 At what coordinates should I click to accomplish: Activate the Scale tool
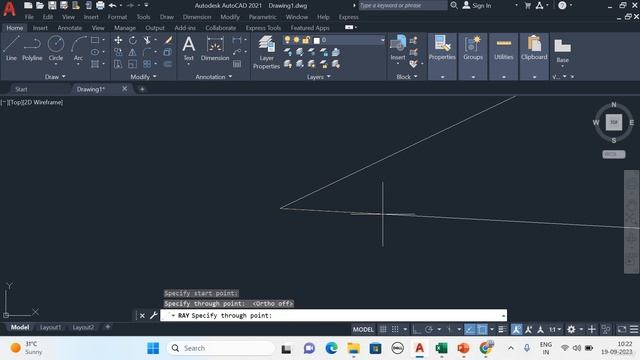click(x=133, y=64)
